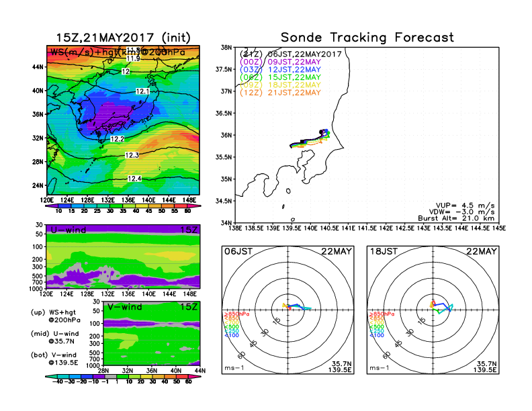Click the "Sonde Tracking Forecast" heading

tap(367, 37)
